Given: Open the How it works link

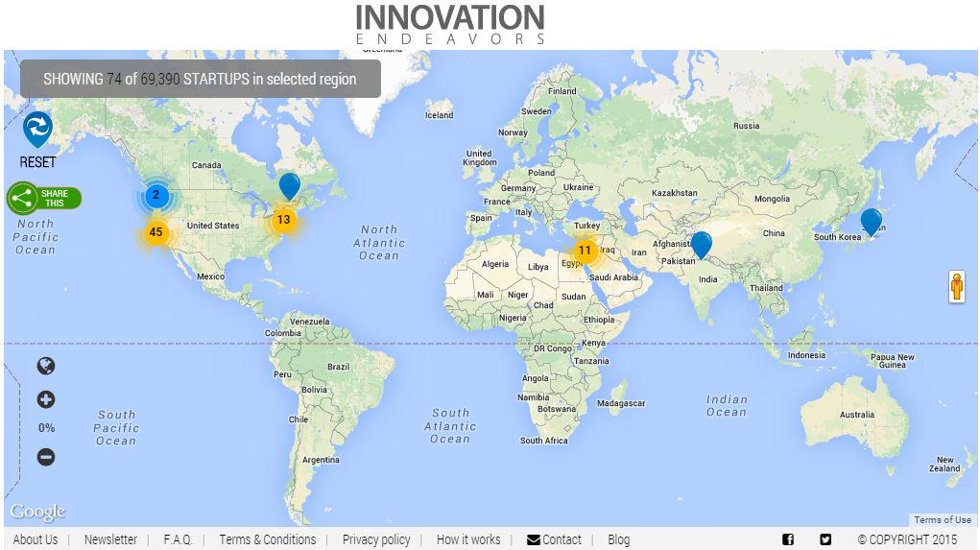Looking at the screenshot, I should click(468, 539).
